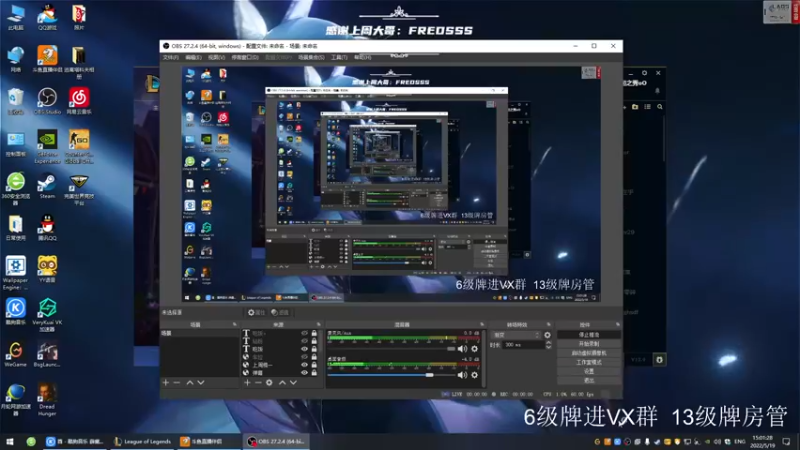Open the transition properties gear icon
Image resolution: width=800 pixels, height=450 pixels.
click(x=547, y=335)
